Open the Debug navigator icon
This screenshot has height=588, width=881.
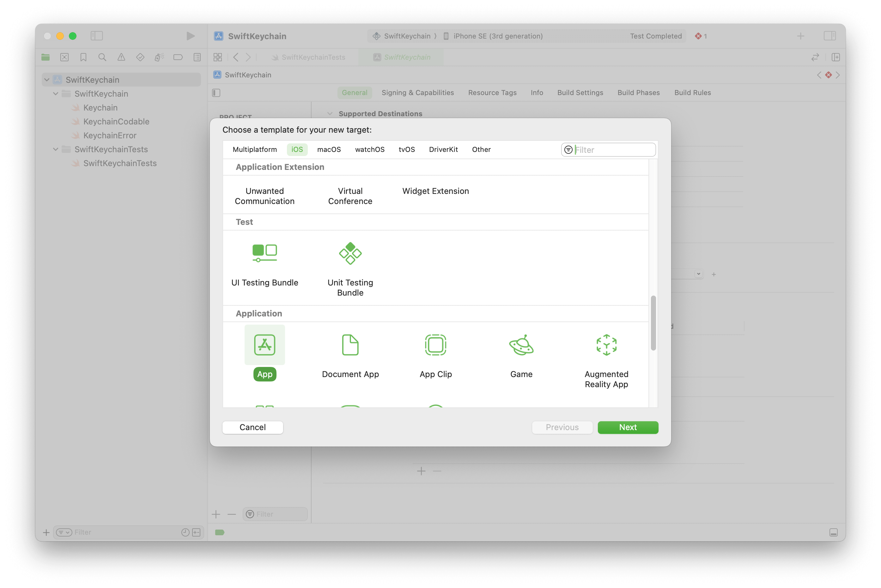pos(159,57)
